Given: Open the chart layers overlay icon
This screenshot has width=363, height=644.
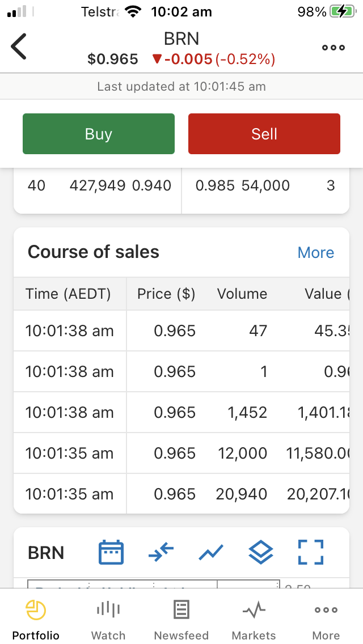Looking at the screenshot, I should (x=260, y=552).
